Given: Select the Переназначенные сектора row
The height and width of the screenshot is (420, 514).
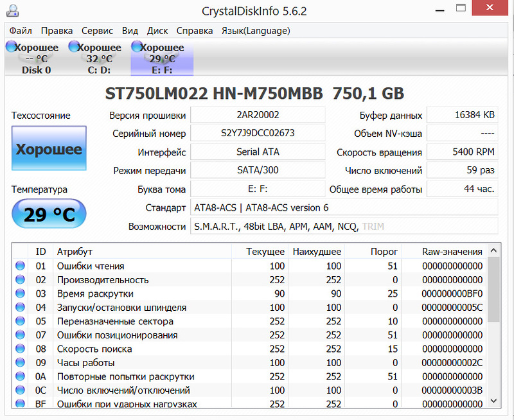Looking at the screenshot, I should coord(249,320).
